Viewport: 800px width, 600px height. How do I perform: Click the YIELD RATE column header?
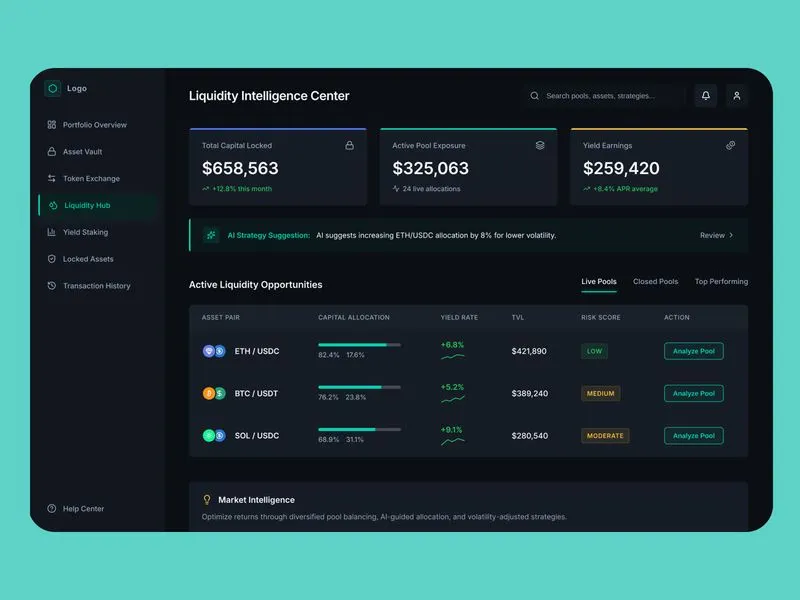[x=459, y=317]
